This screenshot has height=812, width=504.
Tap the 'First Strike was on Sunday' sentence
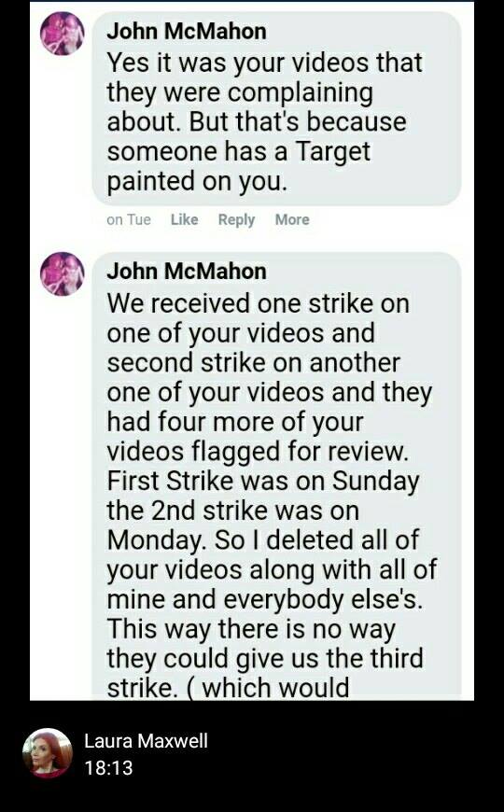point(262,481)
